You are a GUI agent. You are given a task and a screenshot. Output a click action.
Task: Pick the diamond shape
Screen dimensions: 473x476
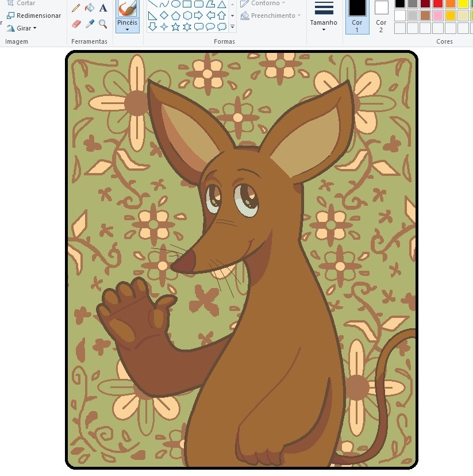pos(164,16)
